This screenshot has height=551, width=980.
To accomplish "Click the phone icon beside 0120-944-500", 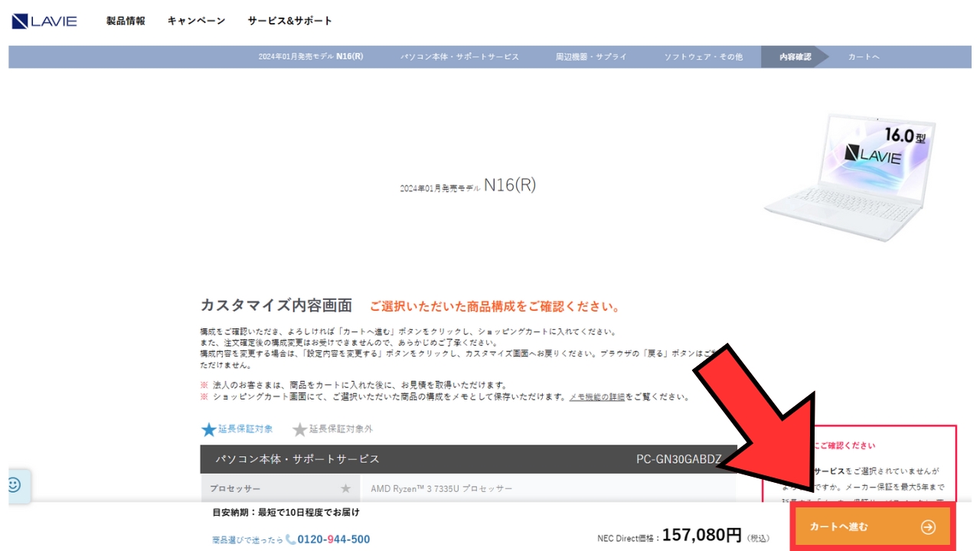I will tap(291, 540).
